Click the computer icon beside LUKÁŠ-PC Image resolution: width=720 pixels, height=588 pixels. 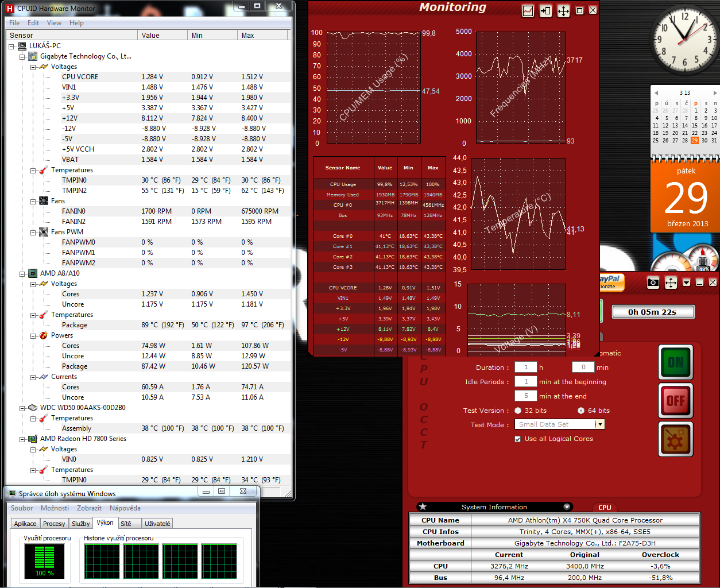(x=22, y=46)
